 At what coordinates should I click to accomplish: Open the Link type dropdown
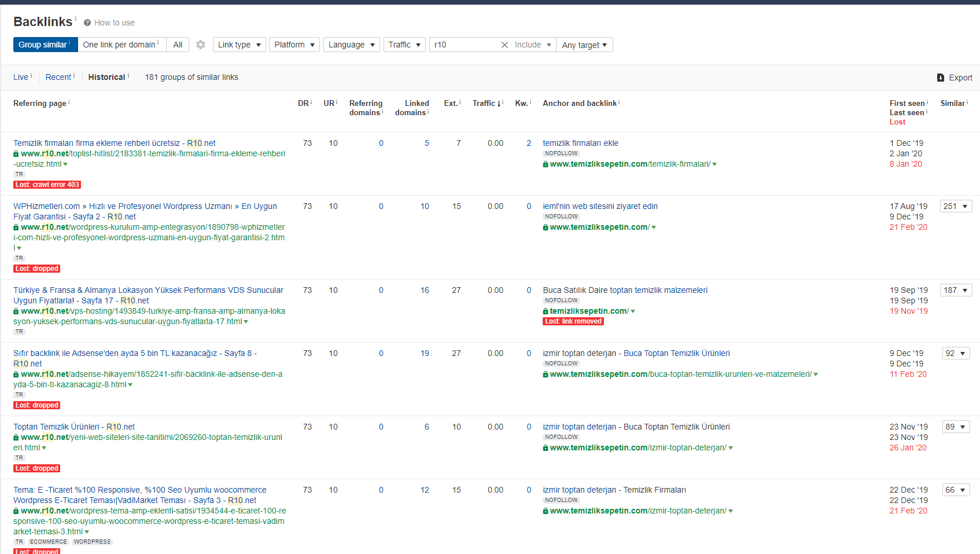pyautogui.click(x=239, y=45)
